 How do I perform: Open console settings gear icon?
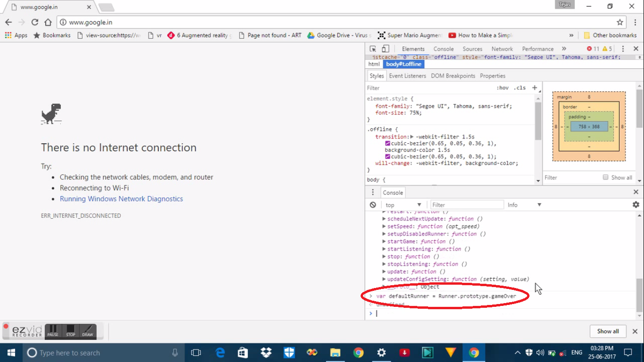(x=636, y=205)
